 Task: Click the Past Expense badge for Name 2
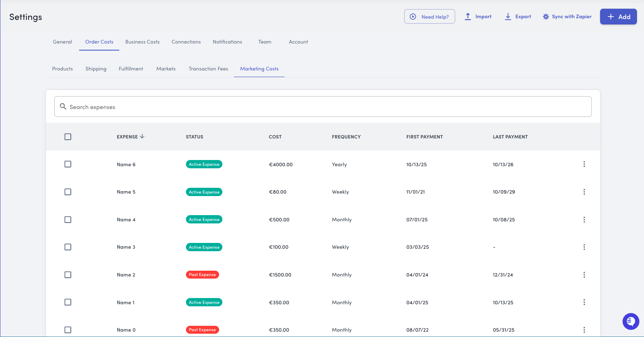coord(202,275)
